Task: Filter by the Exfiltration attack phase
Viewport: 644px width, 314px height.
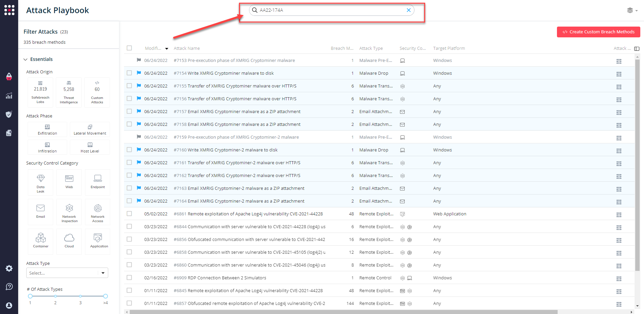Action: (47, 129)
